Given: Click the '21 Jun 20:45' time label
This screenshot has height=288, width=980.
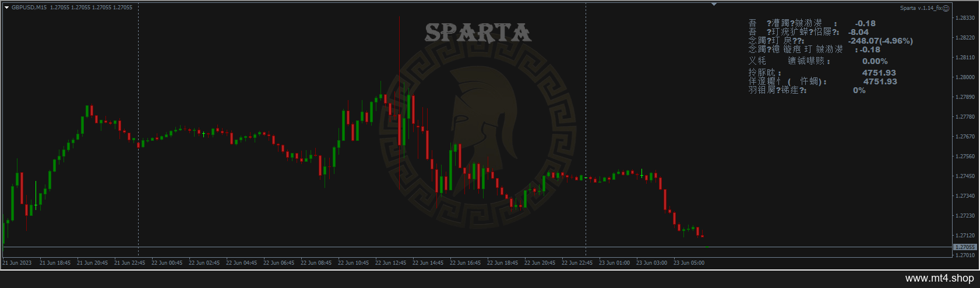Looking at the screenshot, I should coord(92,263).
